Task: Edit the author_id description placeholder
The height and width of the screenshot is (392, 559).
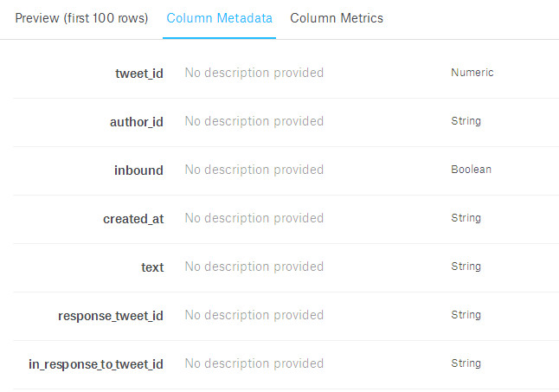Action: 254,121
